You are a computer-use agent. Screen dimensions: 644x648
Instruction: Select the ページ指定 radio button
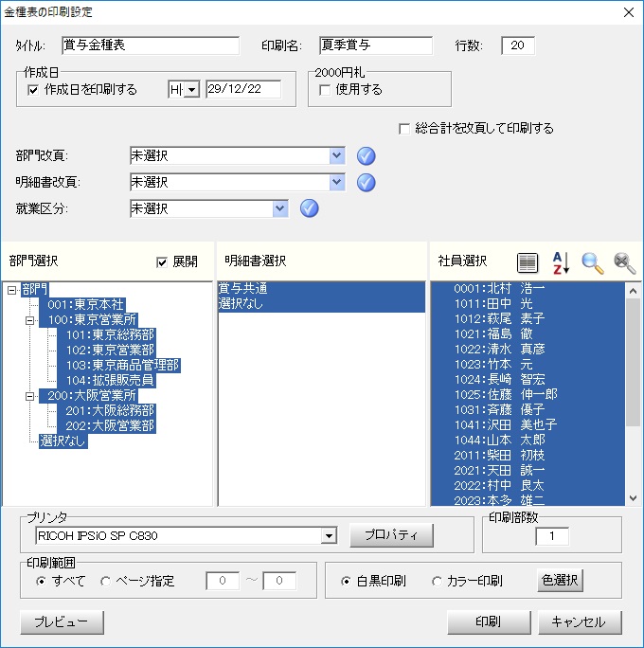105,582
